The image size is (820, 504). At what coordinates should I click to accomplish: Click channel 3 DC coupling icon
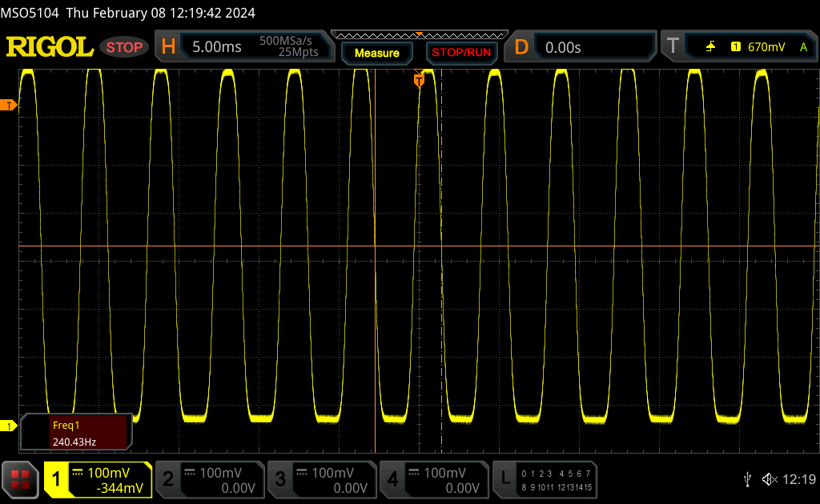(302, 473)
